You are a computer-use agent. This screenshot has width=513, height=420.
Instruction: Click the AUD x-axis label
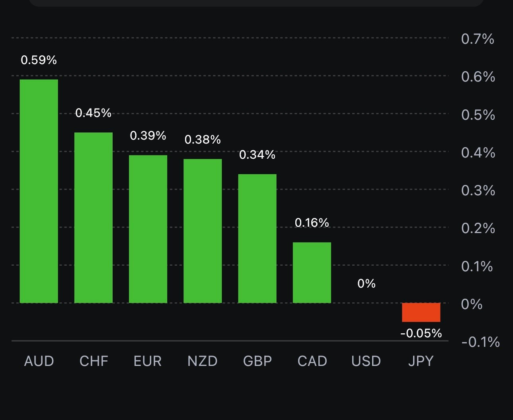click(39, 361)
